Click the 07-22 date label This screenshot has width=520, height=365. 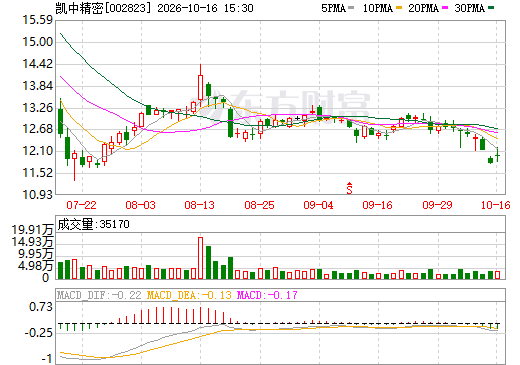click(x=81, y=205)
